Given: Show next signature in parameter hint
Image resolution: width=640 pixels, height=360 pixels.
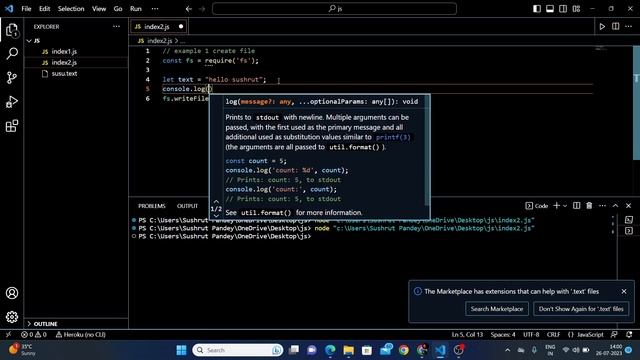Looking at the screenshot, I should click(x=216, y=216).
